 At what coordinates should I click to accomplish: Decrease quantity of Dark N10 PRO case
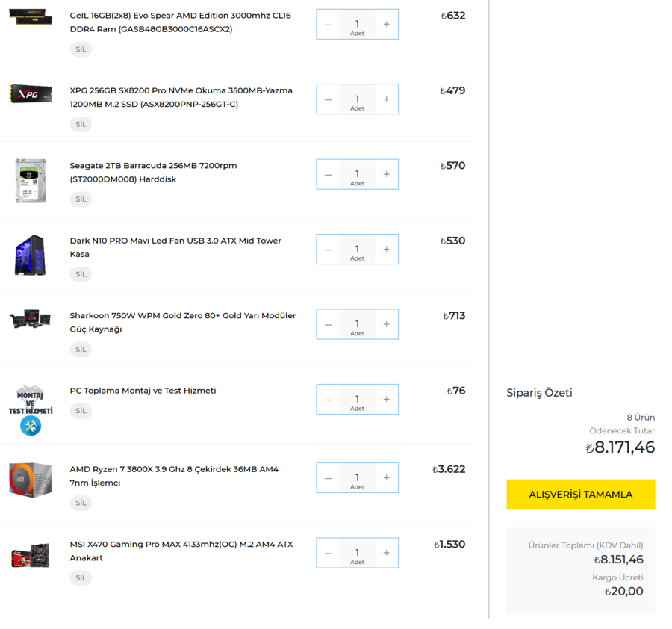click(329, 250)
